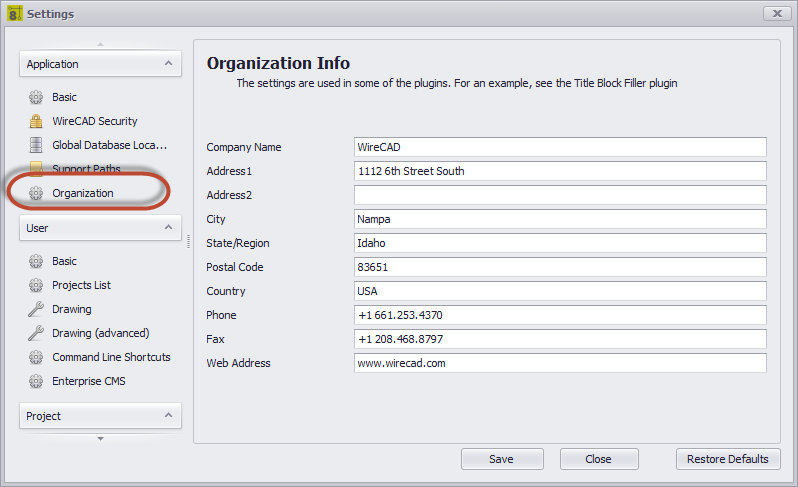Collapse the User group chevron

(168, 227)
